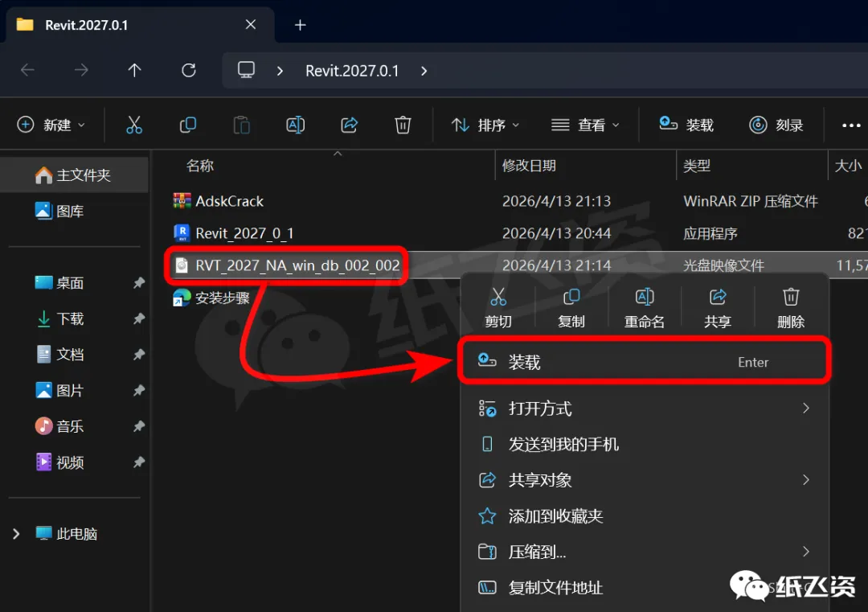
Task: Click the Rename icon in toolbar
Action: (295, 125)
